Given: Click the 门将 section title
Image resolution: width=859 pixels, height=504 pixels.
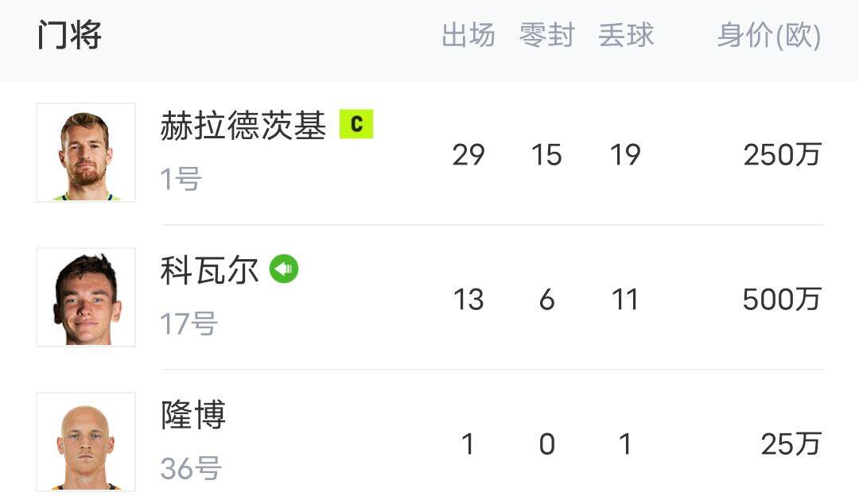Looking at the screenshot, I should 69,36.
